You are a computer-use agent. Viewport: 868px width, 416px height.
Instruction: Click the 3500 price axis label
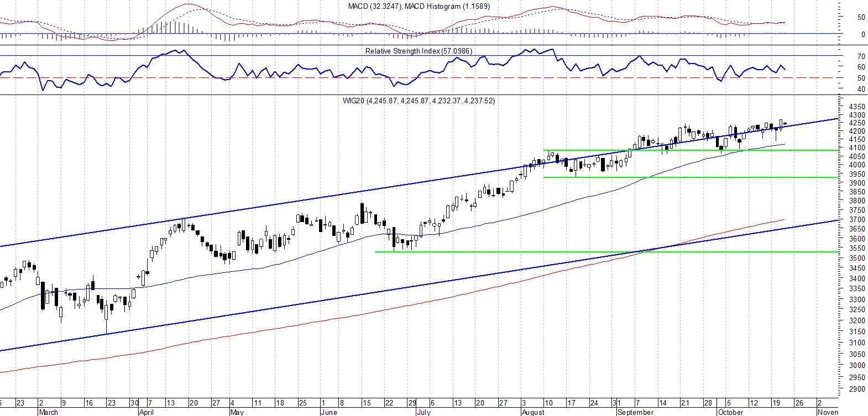[857, 259]
